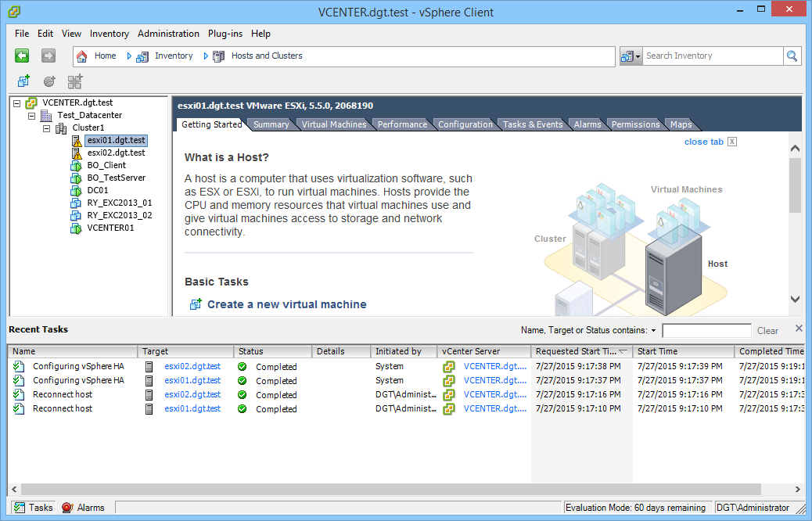Click the gray third toolbar icon with plus
This screenshot has height=521, width=812.
coord(75,81)
